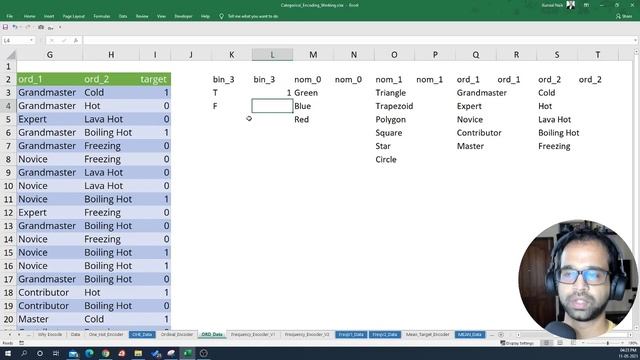Screen dimensions: 640x360
Task: Click the New Sheet plus icon
Action: point(501,335)
